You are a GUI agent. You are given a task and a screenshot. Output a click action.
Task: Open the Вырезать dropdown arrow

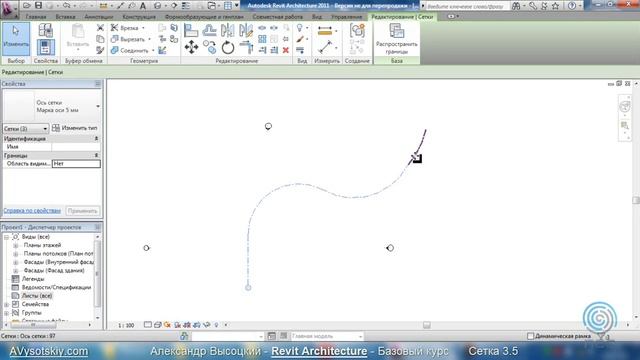[x=149, y=39]
